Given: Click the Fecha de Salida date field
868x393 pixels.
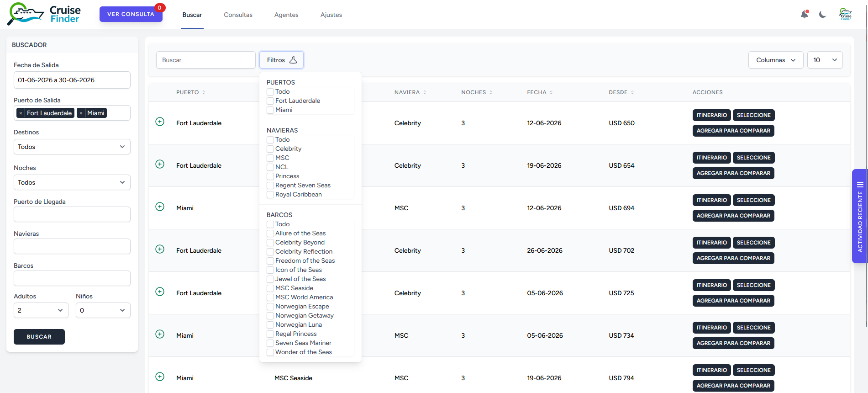Looking at the screenshot, I should pyautogui.click(x=72, y=80).
